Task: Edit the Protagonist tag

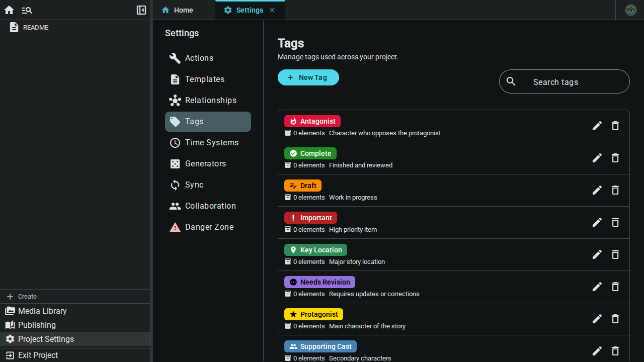Action: [x=597, y=319]
